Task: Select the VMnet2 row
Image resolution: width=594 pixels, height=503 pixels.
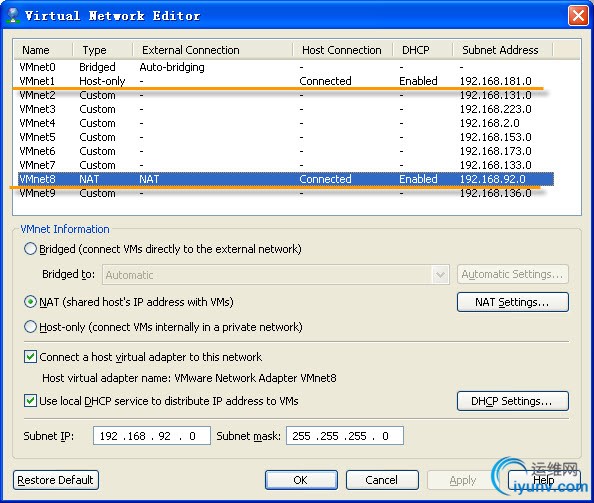Action: click(x=286, y=95)
